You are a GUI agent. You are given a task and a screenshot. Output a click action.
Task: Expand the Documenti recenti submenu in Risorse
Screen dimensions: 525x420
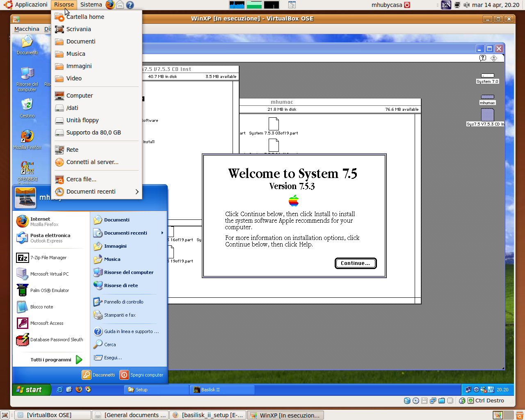pos(97,192)
